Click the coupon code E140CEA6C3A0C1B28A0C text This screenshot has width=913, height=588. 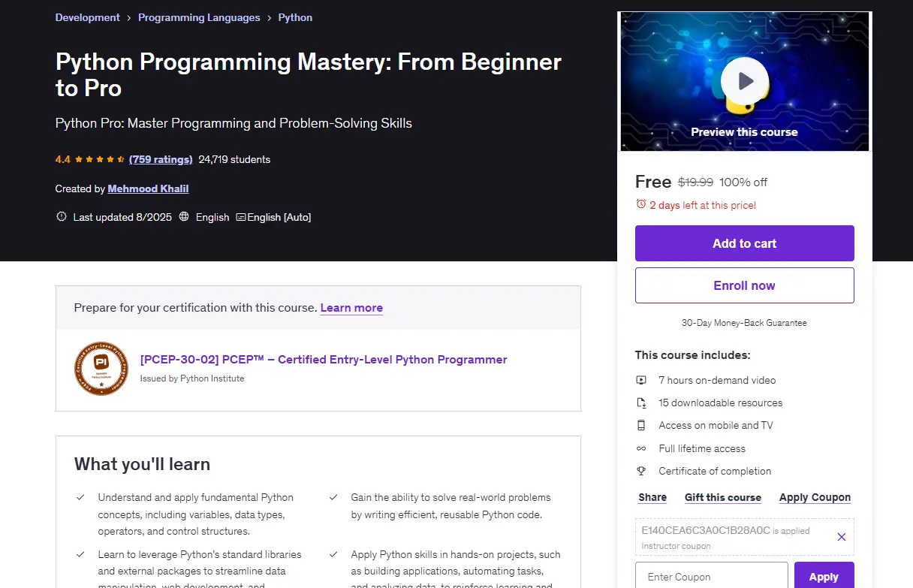(x=706, y=530)
